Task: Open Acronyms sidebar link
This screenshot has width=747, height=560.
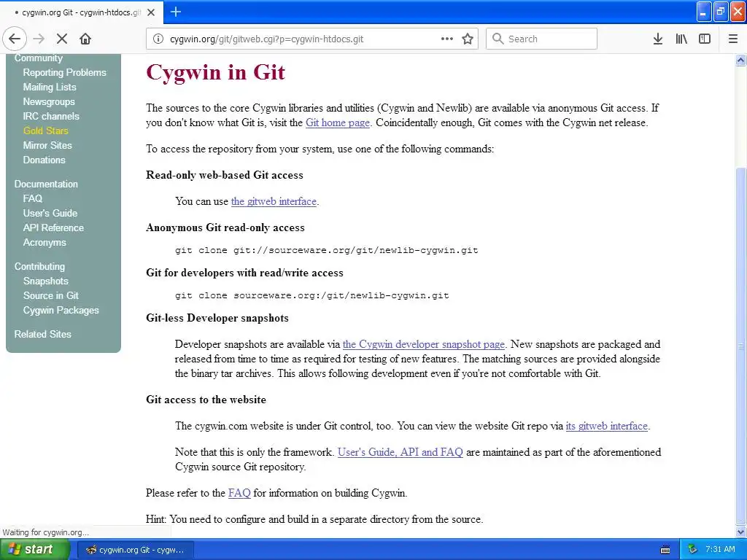Action: (x=44, y=242)
